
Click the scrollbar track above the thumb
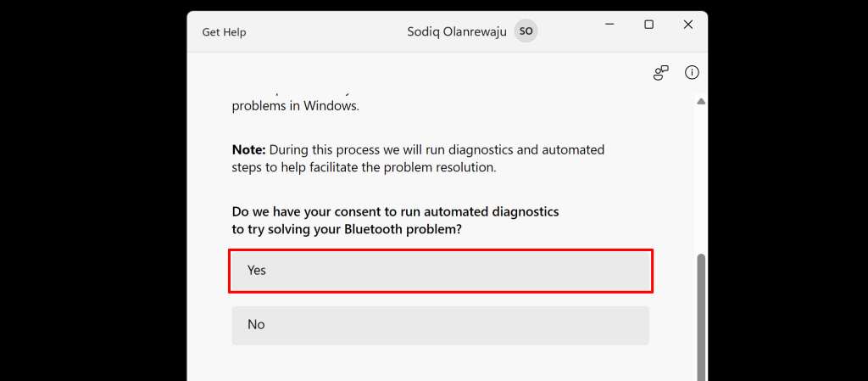pos(701,178)
